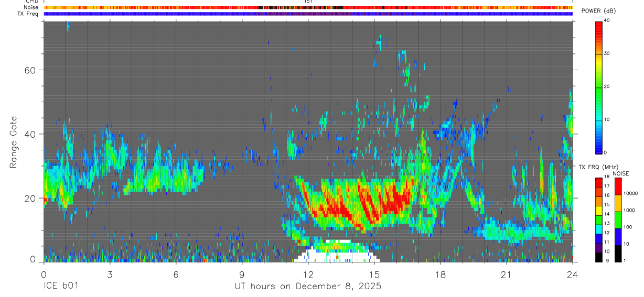Screen dimensions: 644x297
Task: Click the 'Noise' strip label at top left
Action: pyautogui.click(x=31, y=7)
